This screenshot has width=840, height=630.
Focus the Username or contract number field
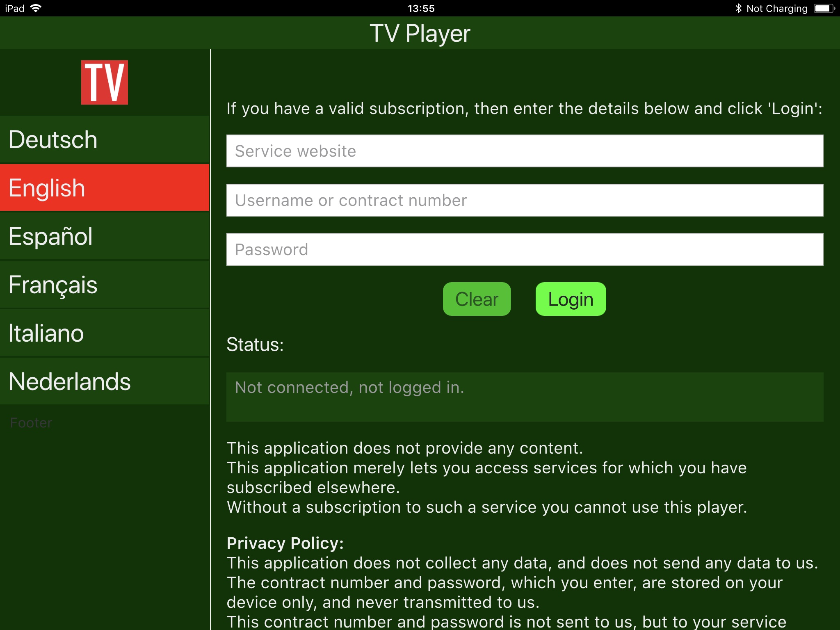[525, 200]
